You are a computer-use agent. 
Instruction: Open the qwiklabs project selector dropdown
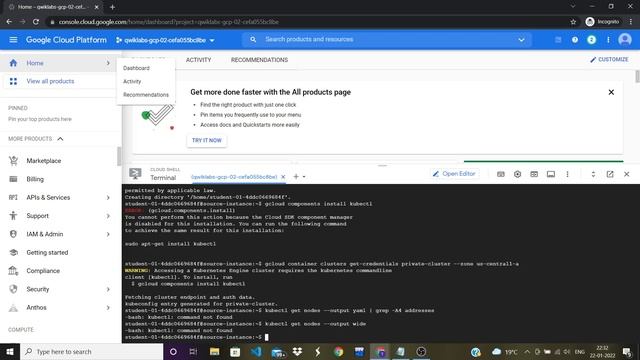click(165, 40)
